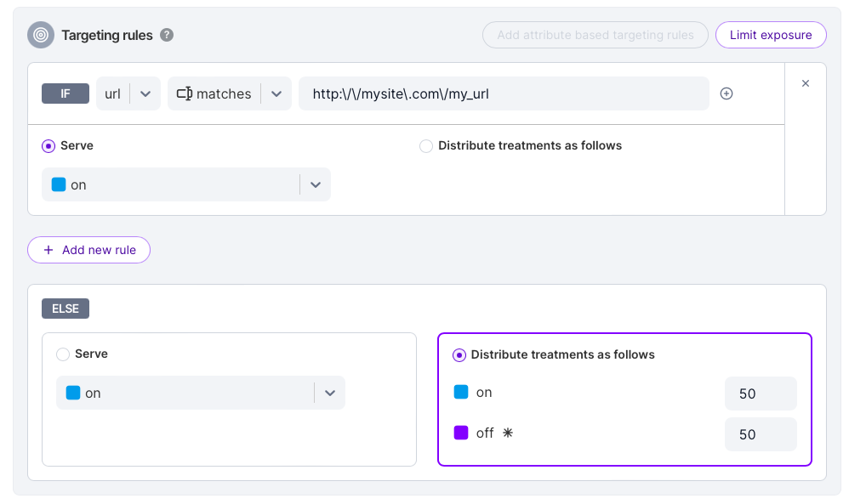Open the matches matcher dropdown
The height and width of the screenshot is (504, 849).
click(276, 93)
